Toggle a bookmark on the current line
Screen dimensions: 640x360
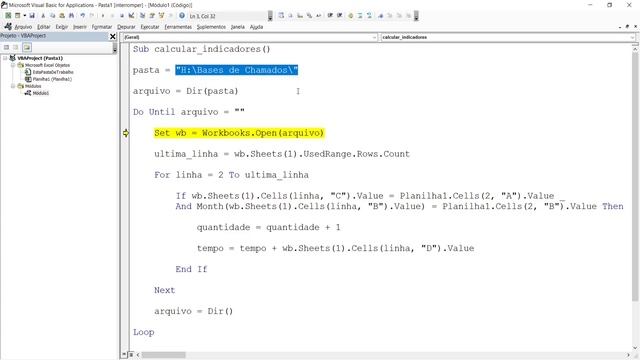(381, 16)
